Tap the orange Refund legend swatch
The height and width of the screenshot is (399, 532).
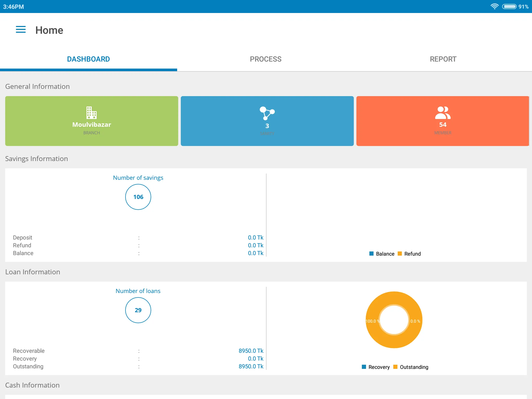[400, 254]
